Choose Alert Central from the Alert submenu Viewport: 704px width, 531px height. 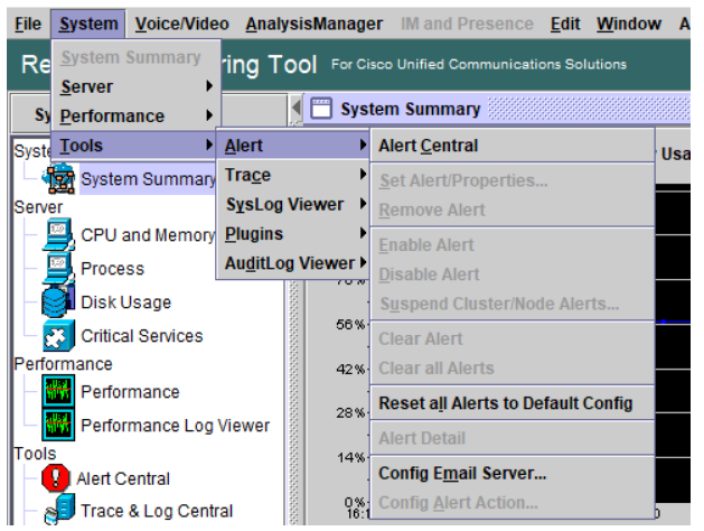(428, 146)
